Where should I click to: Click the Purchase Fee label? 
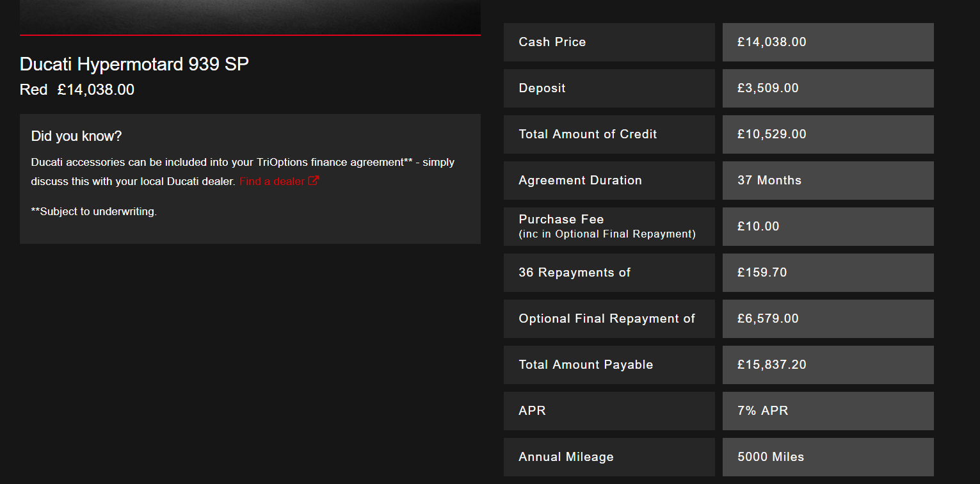click(x=561, y=219)
